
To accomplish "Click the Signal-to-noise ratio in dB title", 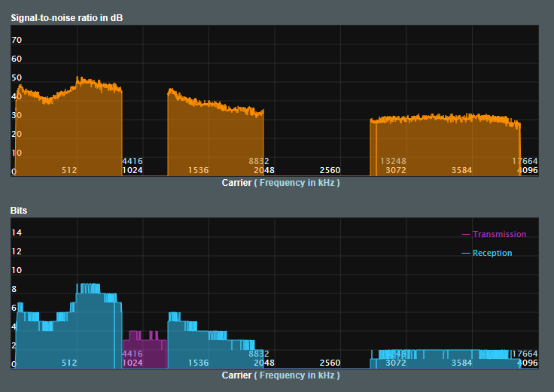I will 67,18.
